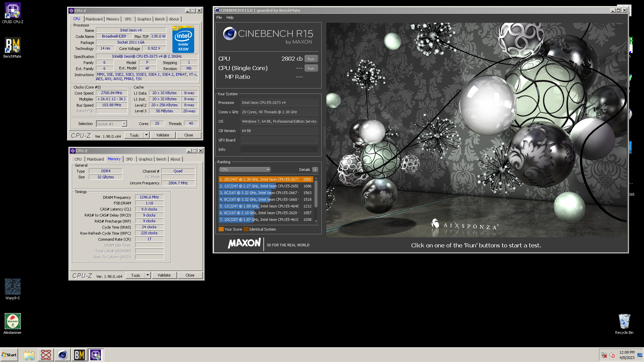Click the taskbar clock showing 12:08 PM

tap(627, 355)
